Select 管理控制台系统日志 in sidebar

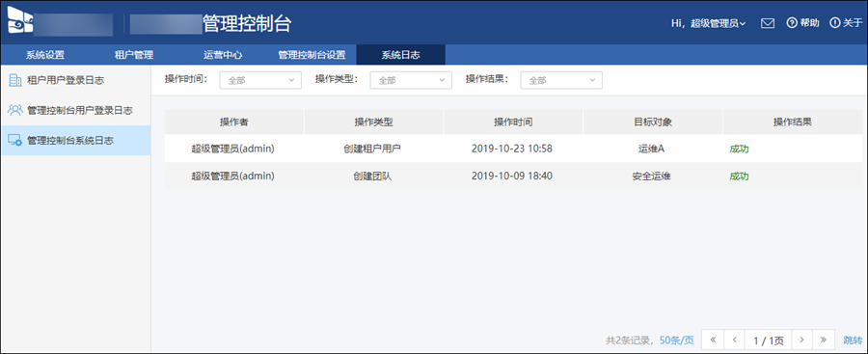pyautogui.click(x=75, y=140)
